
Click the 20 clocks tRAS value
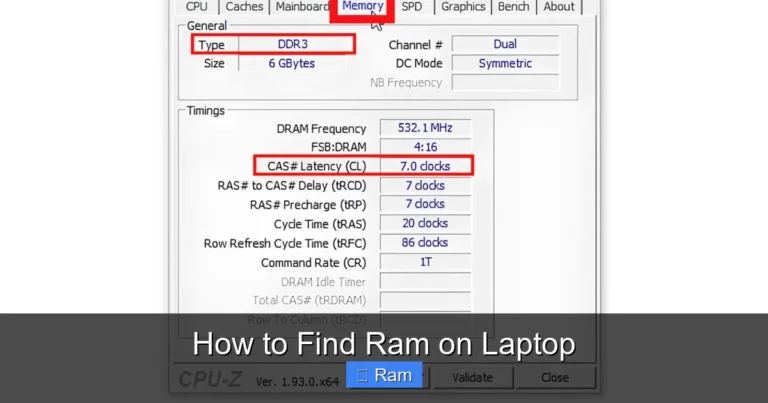tap(425, 223)
